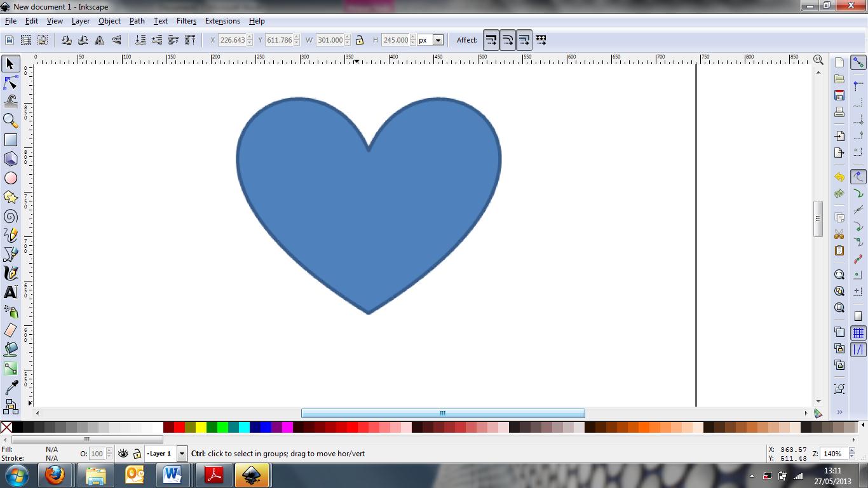
Task: Pick the yellow swatch in palette
Action: click(x=201, y=427)
